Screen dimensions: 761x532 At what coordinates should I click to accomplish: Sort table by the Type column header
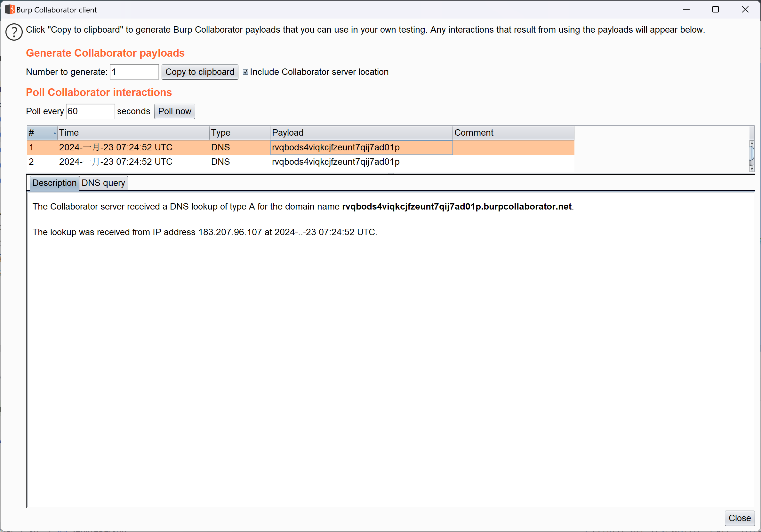pos(240,132)
